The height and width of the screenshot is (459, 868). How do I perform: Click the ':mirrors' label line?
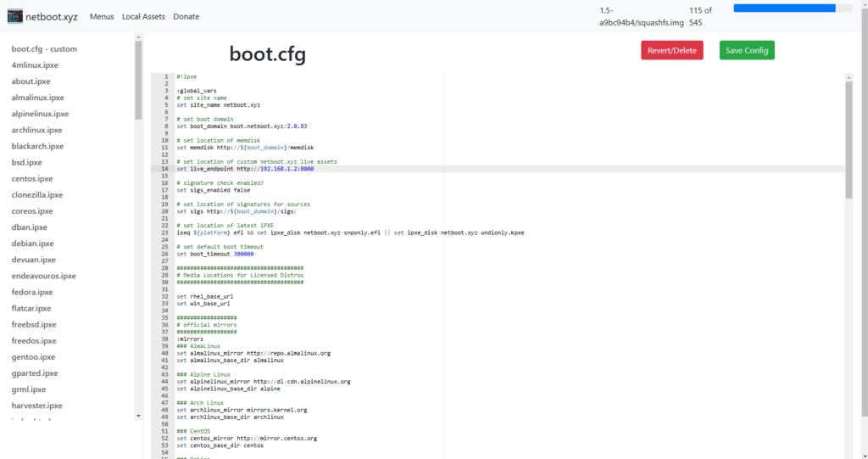190,339
